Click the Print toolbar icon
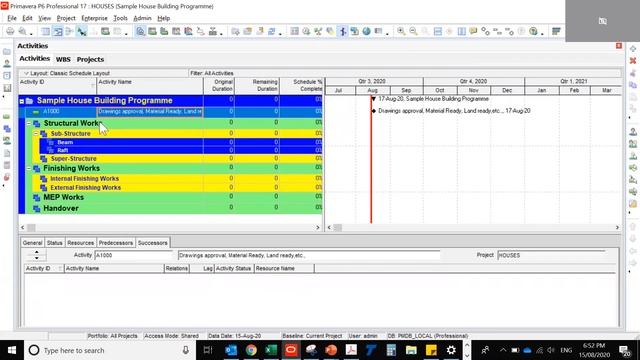Viewport: 640px width, 360px height. click(x=10, y=31)
